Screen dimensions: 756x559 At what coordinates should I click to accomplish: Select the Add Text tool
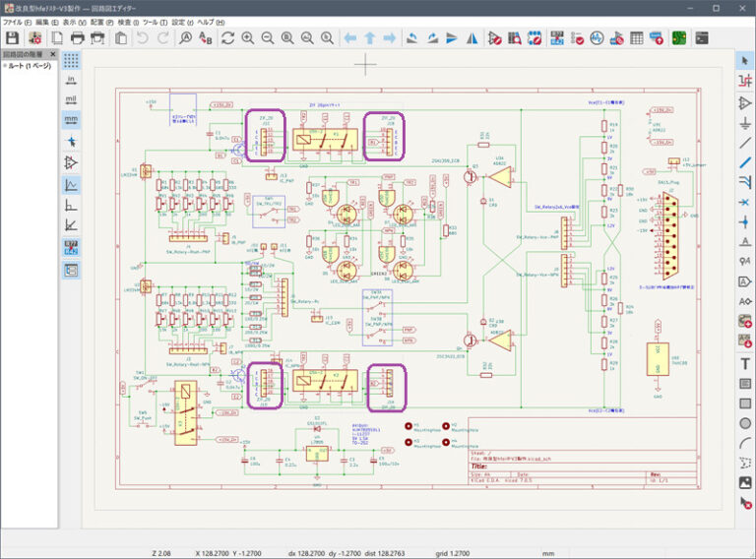(x=745, y=363)
